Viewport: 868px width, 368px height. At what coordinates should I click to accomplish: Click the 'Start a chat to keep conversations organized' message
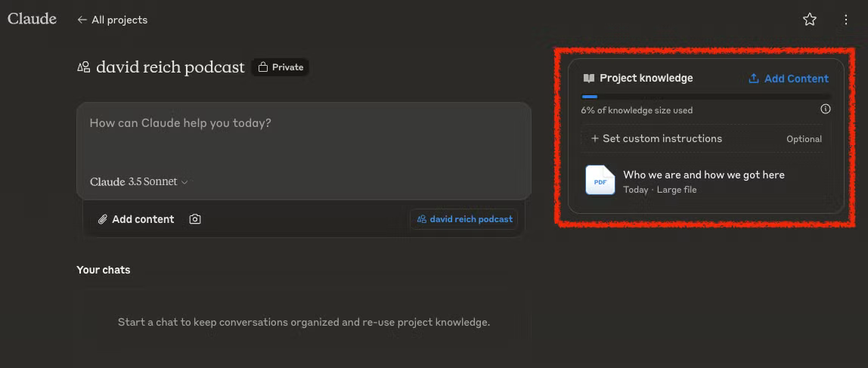[304, 322]
